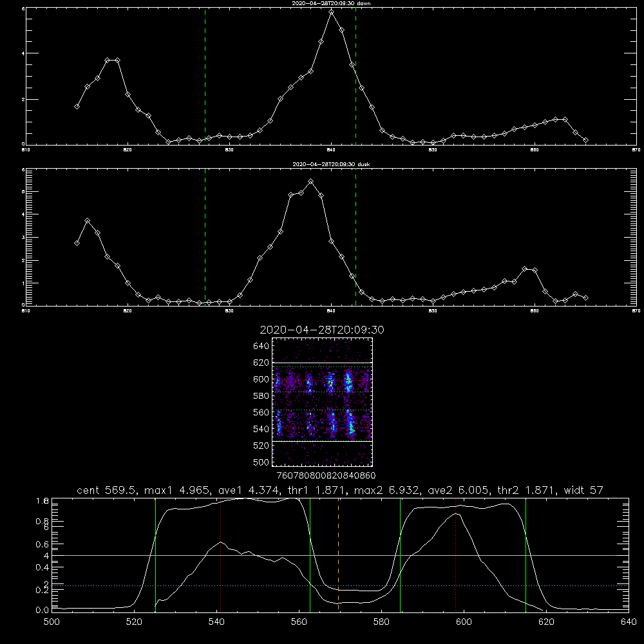Click the right green dashed line in the dusk plot
Viewport: 644px width, 644px height.
(355, 237)
